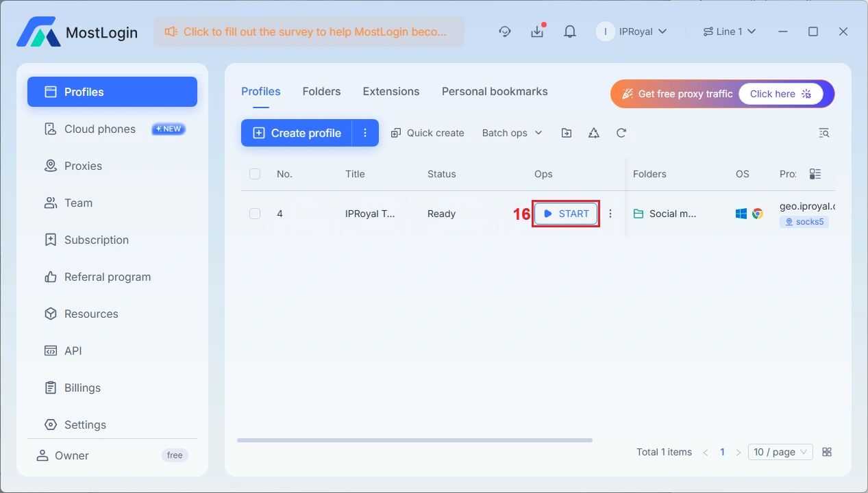Click the share triangle toolbar icon
Viewport: 868px width, 493px height.
(594, 133)
